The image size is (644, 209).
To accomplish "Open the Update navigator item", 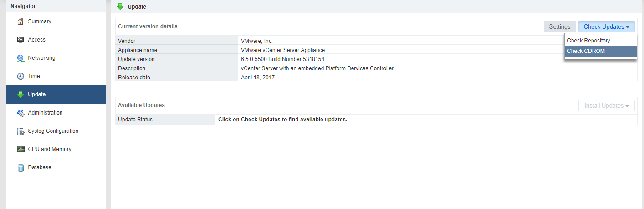I will coord(37,94).
